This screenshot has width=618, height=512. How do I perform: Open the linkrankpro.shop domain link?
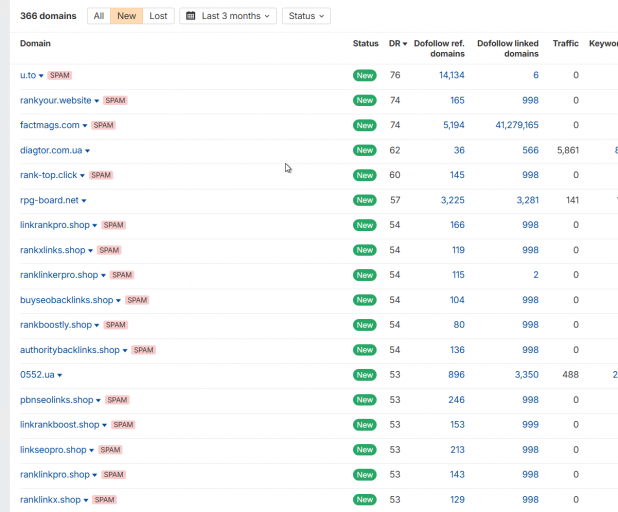pyautogui.click(x=55, y=225)
